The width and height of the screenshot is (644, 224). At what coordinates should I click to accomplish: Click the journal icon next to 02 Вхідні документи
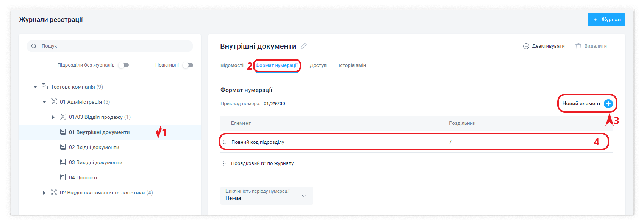[63, 147]
